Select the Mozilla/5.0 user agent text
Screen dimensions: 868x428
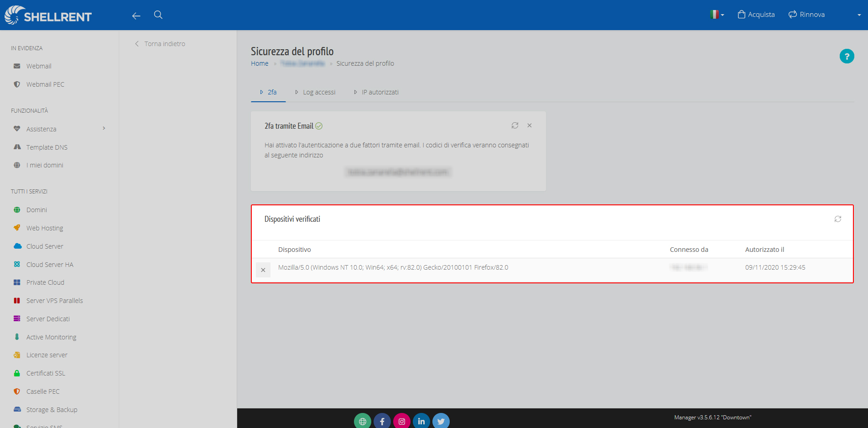[x=393, y=267]
